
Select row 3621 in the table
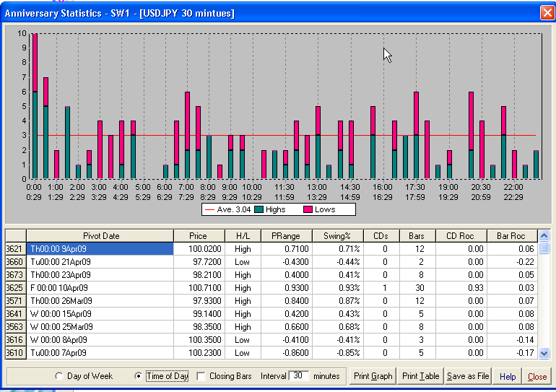click(15, 248)
